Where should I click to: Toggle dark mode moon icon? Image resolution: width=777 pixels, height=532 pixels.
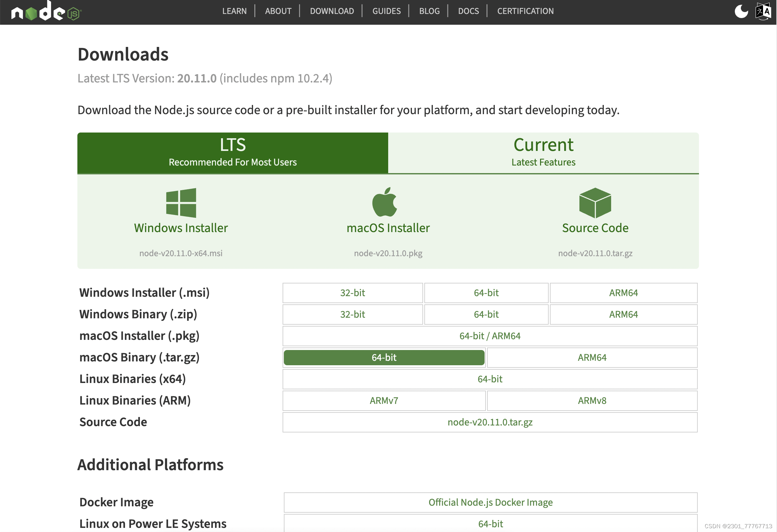[741, 11]
